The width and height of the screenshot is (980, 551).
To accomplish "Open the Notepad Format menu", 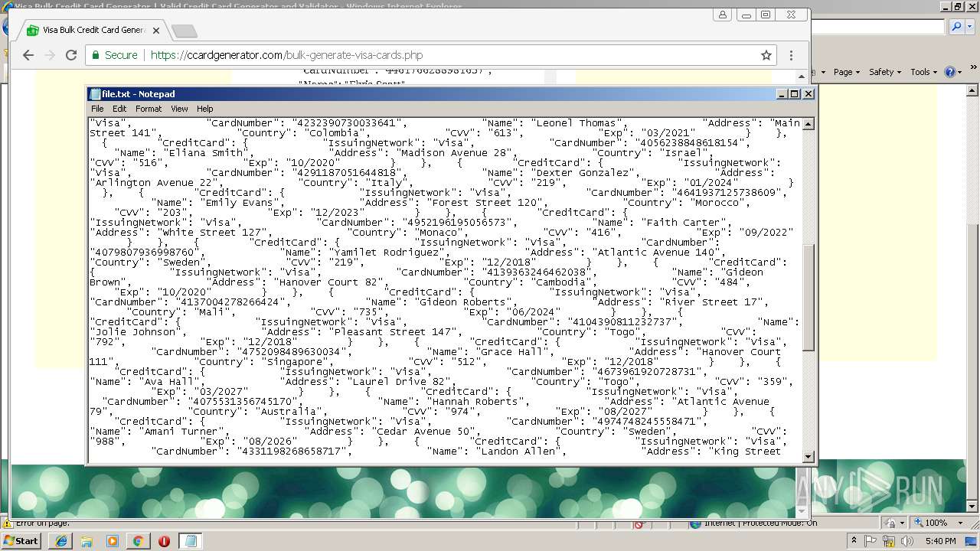I will [x=149, y=109].
